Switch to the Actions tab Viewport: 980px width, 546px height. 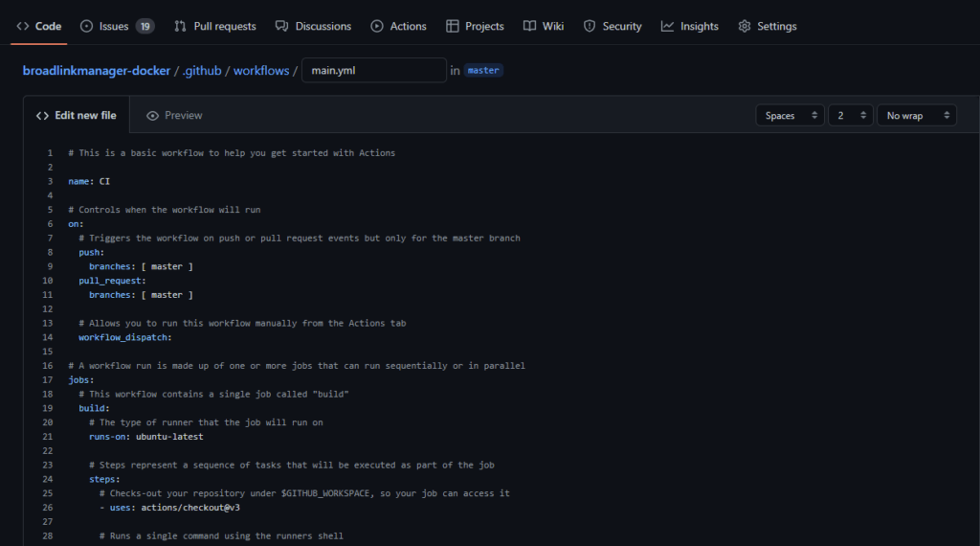(398, 26)
